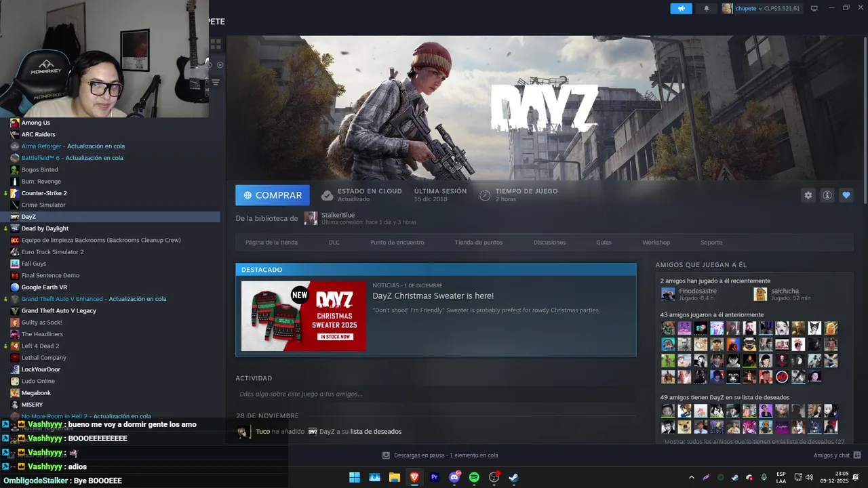This screenshot has width=868, height=488.
Task: Open salchicha friend entry
Action: pyautogui.click(x=785, y=291)
